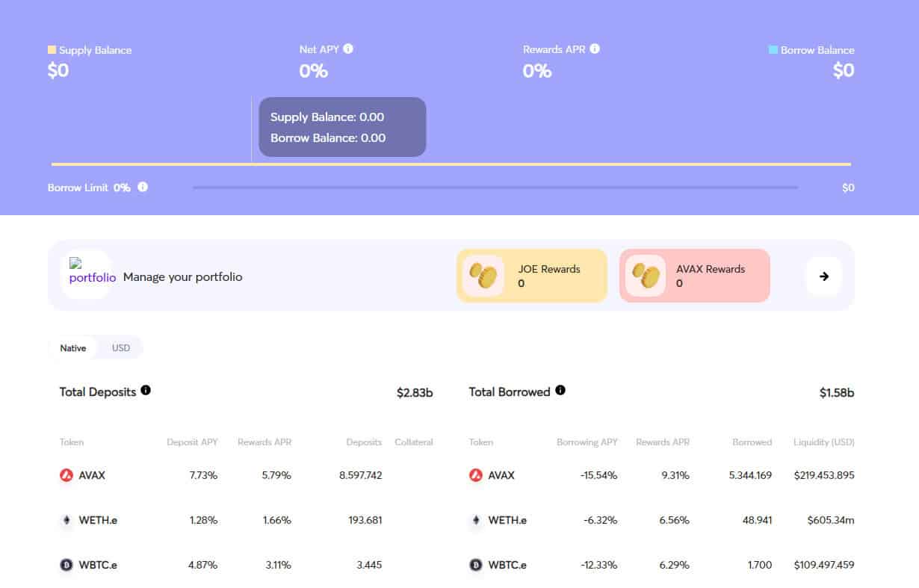Switch to USD currency display
The image size is (919, 588).
coord(121,348)
